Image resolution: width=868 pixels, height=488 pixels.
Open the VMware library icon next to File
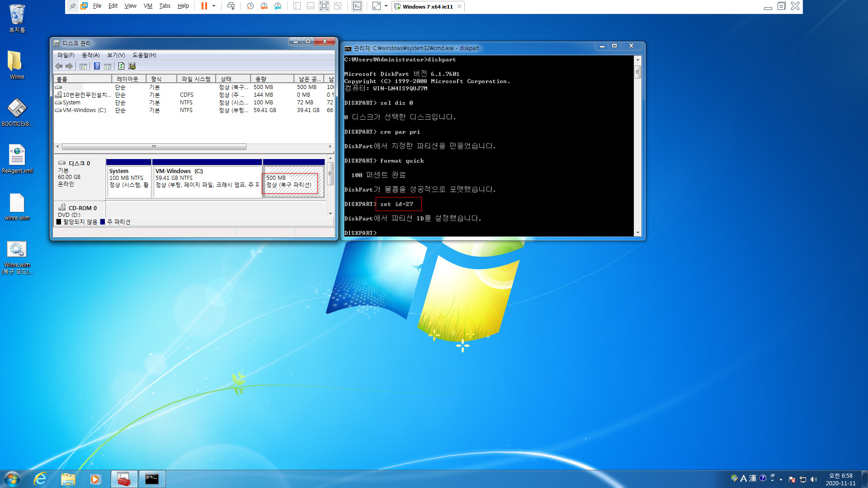84,6
